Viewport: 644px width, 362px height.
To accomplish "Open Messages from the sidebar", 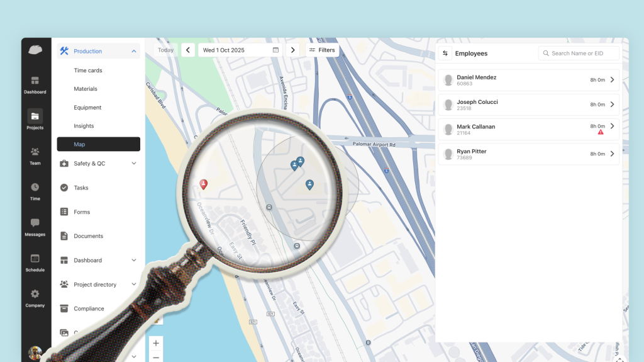I will click(35, 226).
